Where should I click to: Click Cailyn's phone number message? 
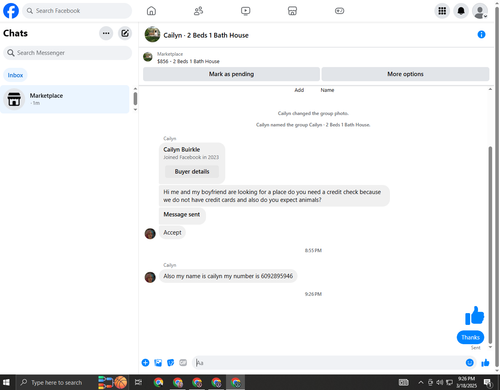pos(228,276)
